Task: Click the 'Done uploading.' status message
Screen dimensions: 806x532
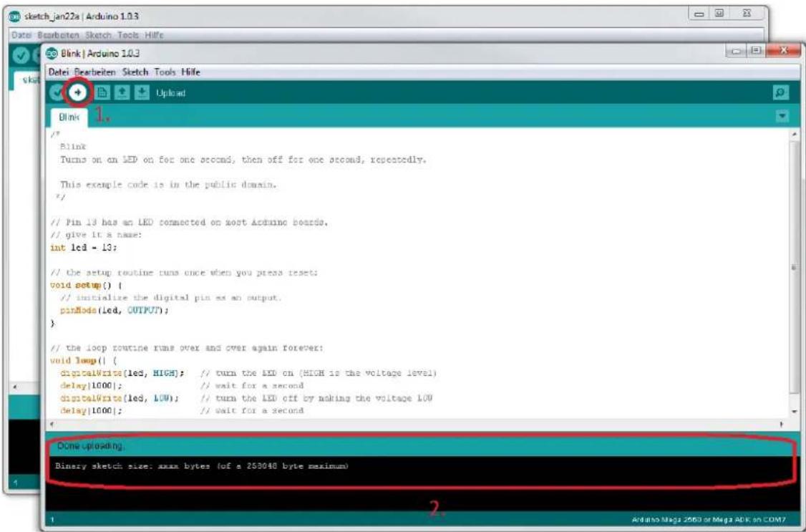Action: click(x=91, y=445)
